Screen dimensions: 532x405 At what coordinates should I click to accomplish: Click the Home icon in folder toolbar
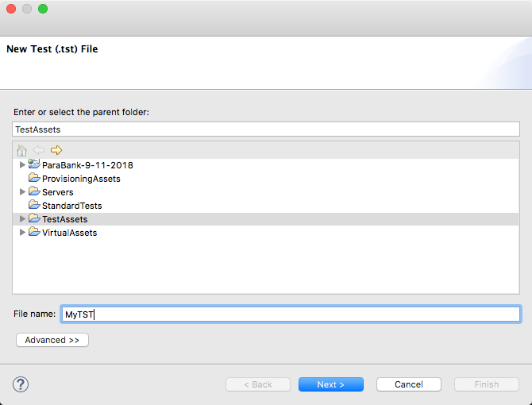click(21, 150)
